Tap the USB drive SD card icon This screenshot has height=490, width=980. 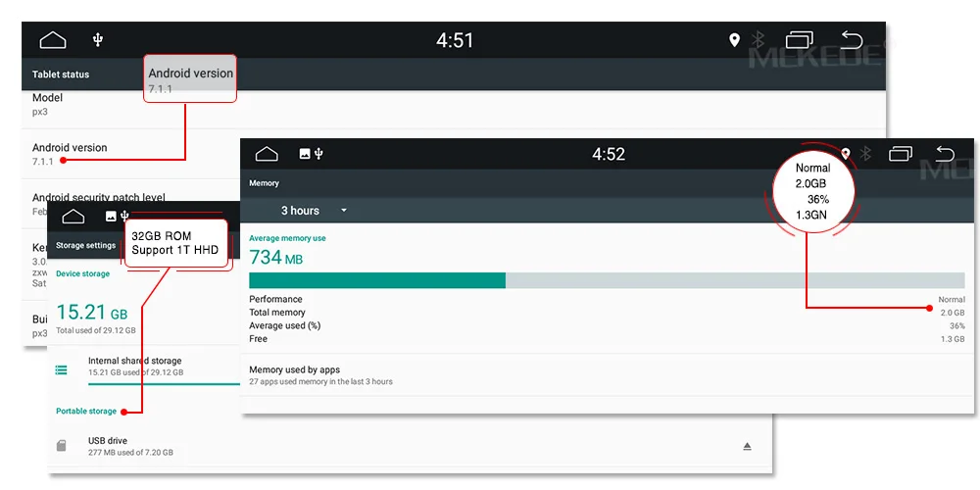point(61,446)
